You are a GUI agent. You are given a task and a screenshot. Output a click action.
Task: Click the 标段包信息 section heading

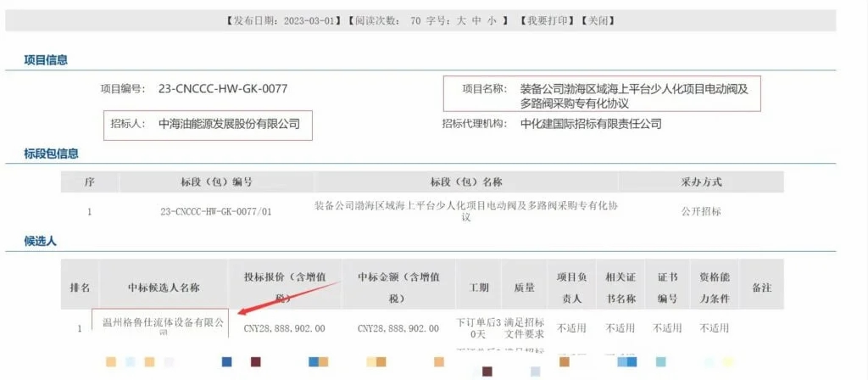click(51, 154)
